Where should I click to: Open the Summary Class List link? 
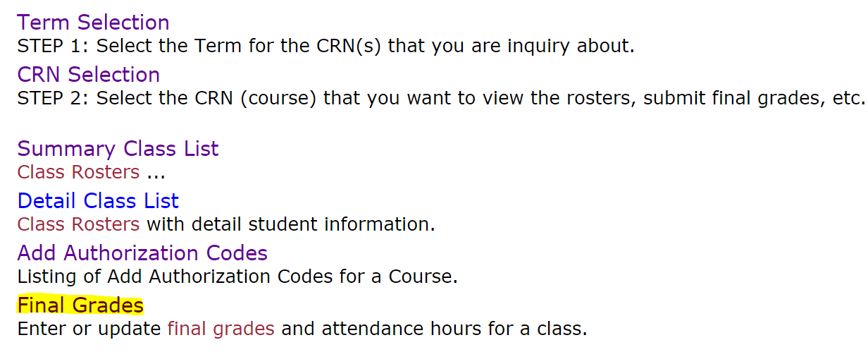118,149
